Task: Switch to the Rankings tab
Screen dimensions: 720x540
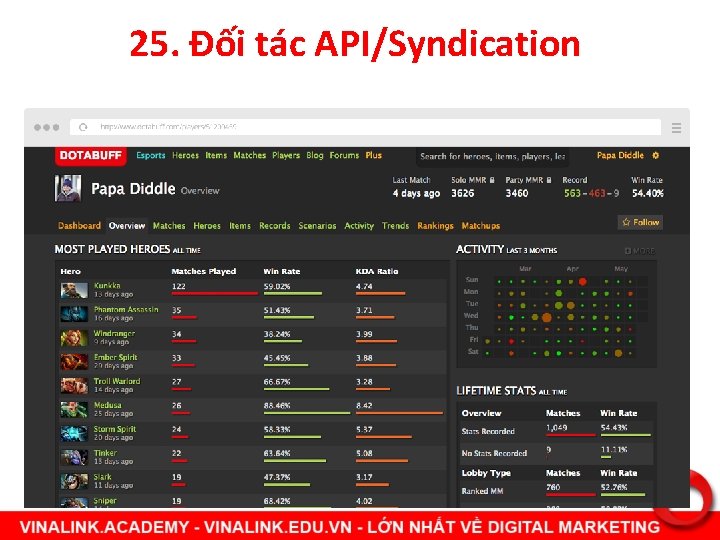Action: [x=435, y=225]
